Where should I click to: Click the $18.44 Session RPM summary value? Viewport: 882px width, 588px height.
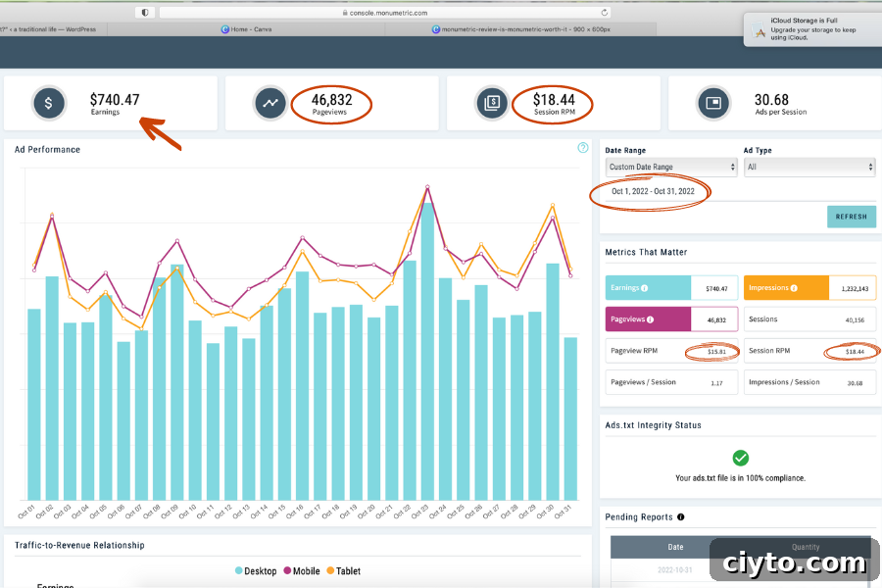click(554, 100)
